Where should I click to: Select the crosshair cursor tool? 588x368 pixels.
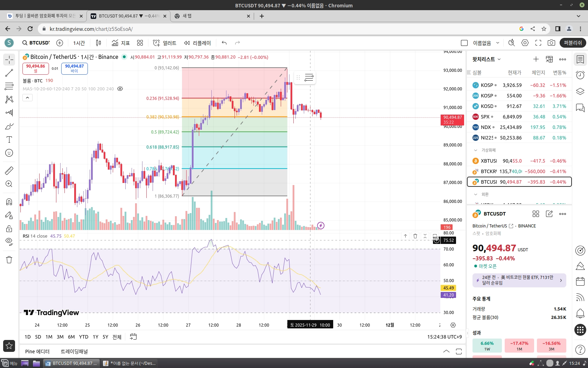click(9, 60)
